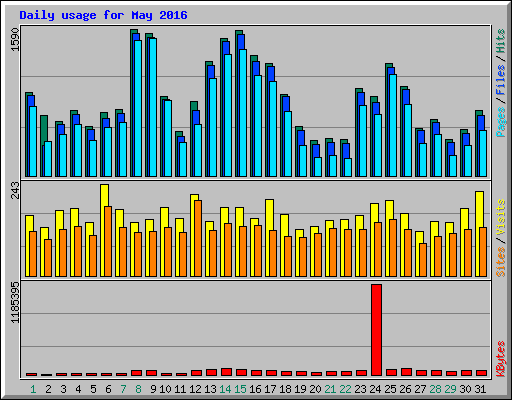Click the tallest yellow Visits bar on day 6
The height and width of the screenshot is (400, 512).
pyautogui.click(x=104, y=230)
